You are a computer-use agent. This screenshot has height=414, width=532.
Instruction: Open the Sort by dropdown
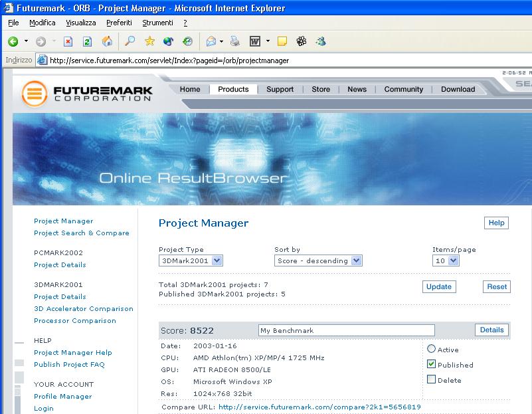click(318, 260)
